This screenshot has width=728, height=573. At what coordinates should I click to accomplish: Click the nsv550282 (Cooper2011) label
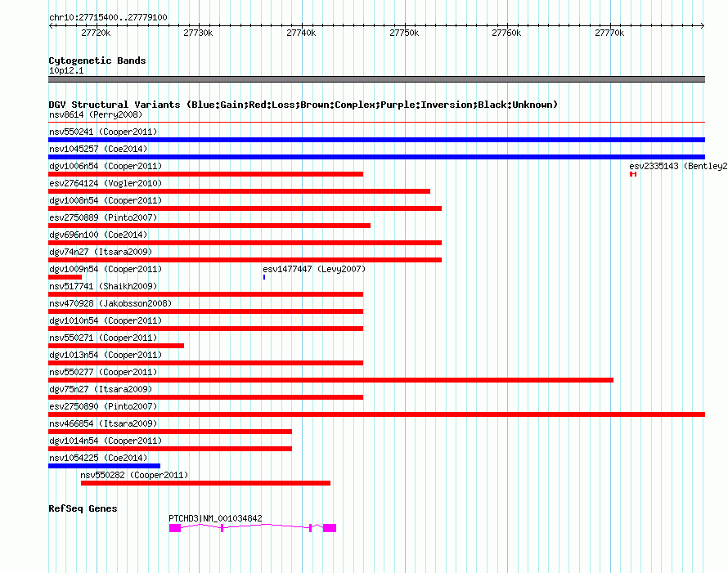click(x=134, y=475)
